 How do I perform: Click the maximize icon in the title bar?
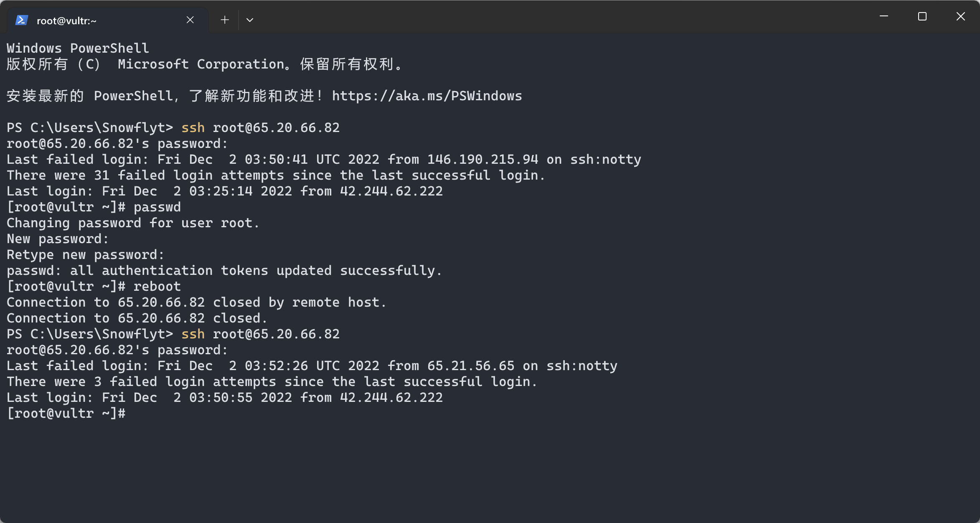click(x=922, y=17)
